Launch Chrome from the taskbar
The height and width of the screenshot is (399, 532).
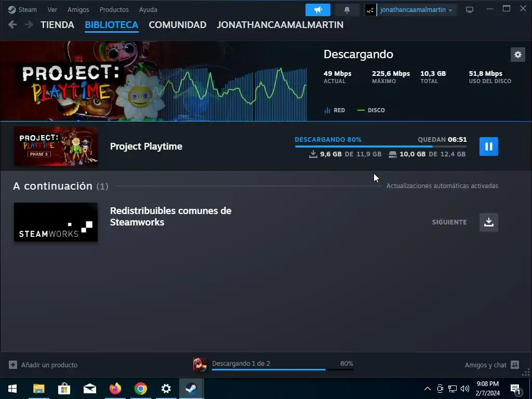tap(140, 389)
